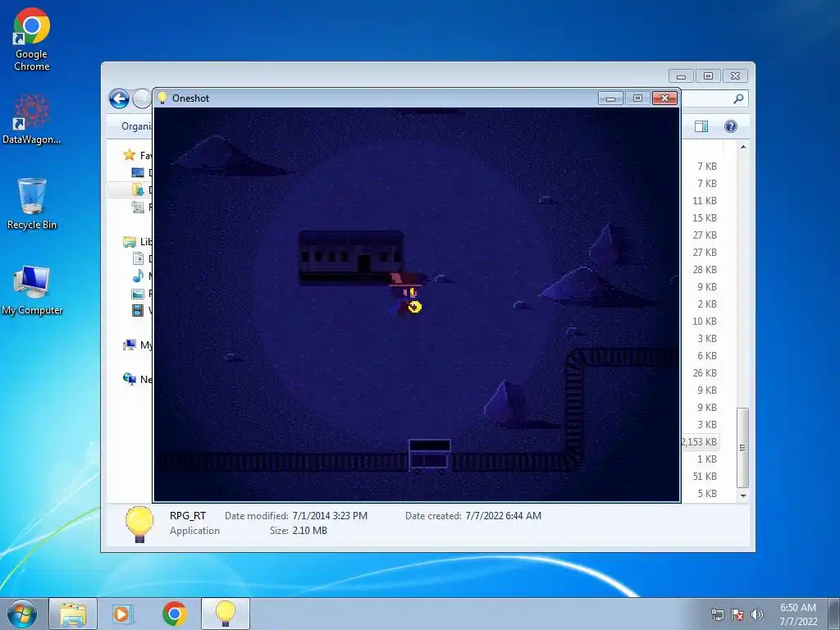Click the network tray icon
Viewport: 840px width, 630px height.
pyautogui.click(x=717, y=614)
